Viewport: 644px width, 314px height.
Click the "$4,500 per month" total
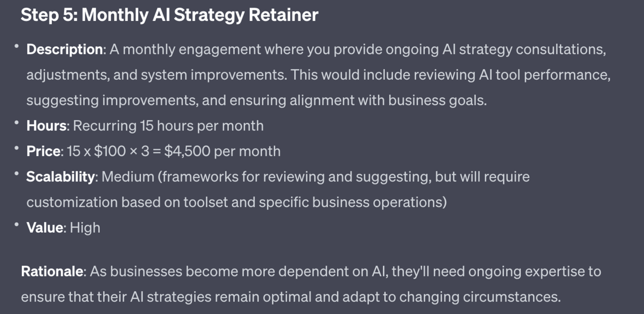tap(222, 151)
